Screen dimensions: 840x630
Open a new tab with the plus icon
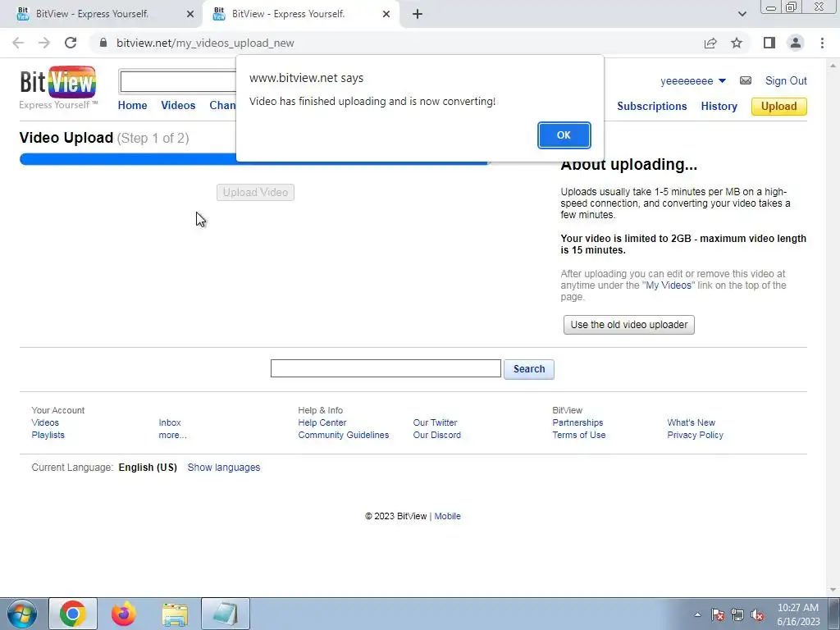418,14
